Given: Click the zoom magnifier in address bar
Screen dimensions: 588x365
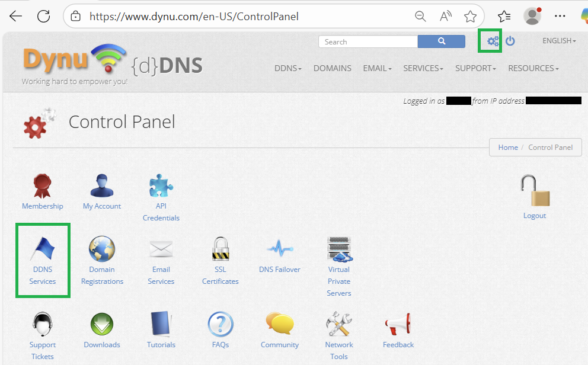Looking at the screenshot, I should coord(420,16).
